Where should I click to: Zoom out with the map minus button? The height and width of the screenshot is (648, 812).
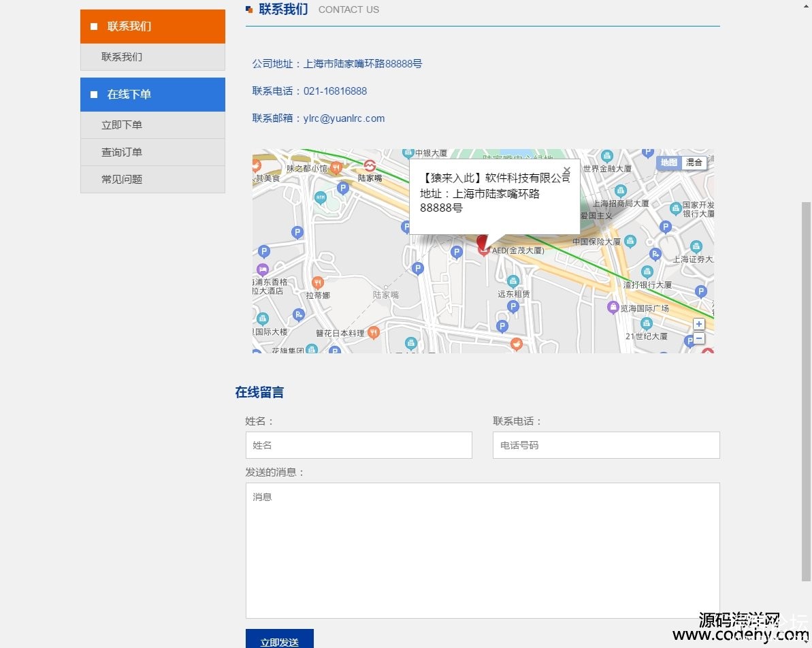click(x=698, y=338)
